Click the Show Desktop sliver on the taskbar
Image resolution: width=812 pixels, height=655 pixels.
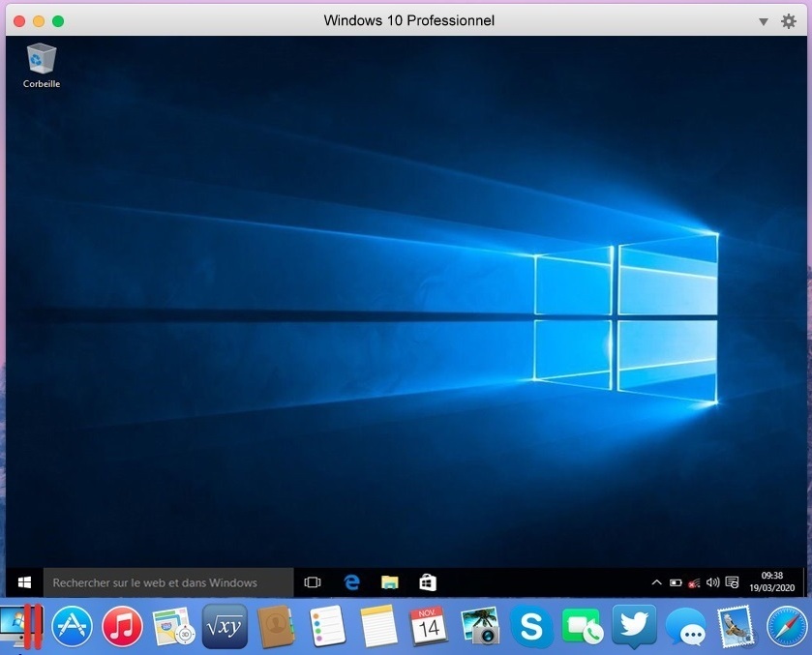pyautogui.click(x=804, y=582)
